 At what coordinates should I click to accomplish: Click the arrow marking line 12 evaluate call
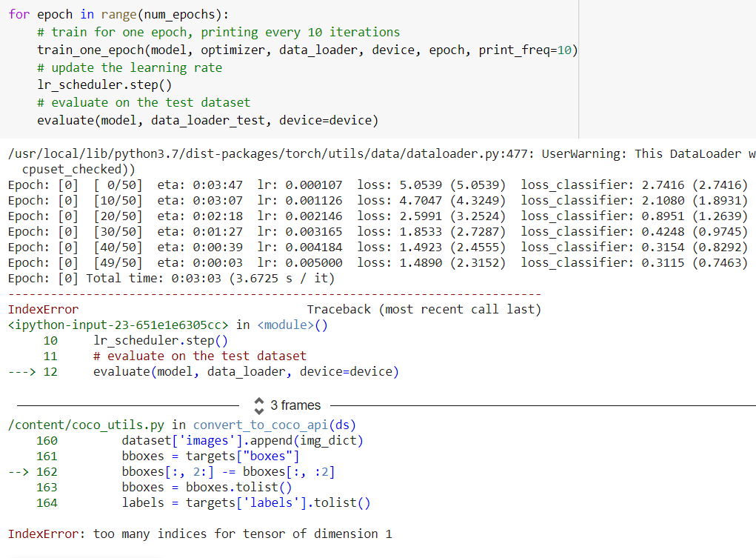pos(20,371)
